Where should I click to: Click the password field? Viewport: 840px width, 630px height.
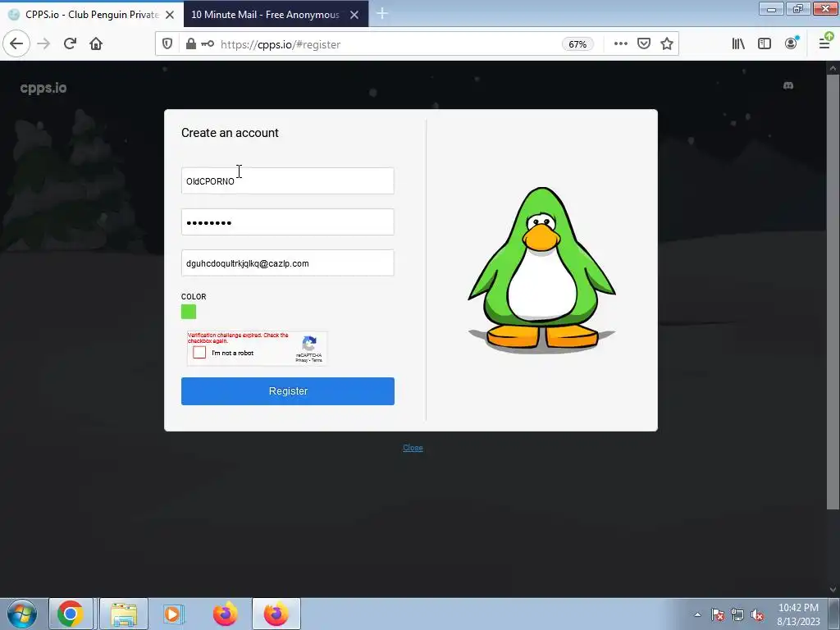pos(288,221)
